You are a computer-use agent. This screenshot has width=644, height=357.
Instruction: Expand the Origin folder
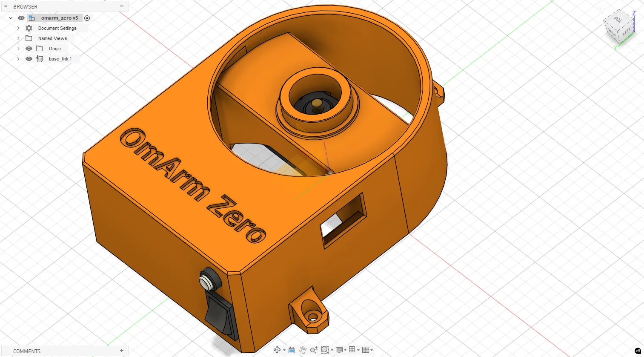pyautogui.click(x=18, y=49)
